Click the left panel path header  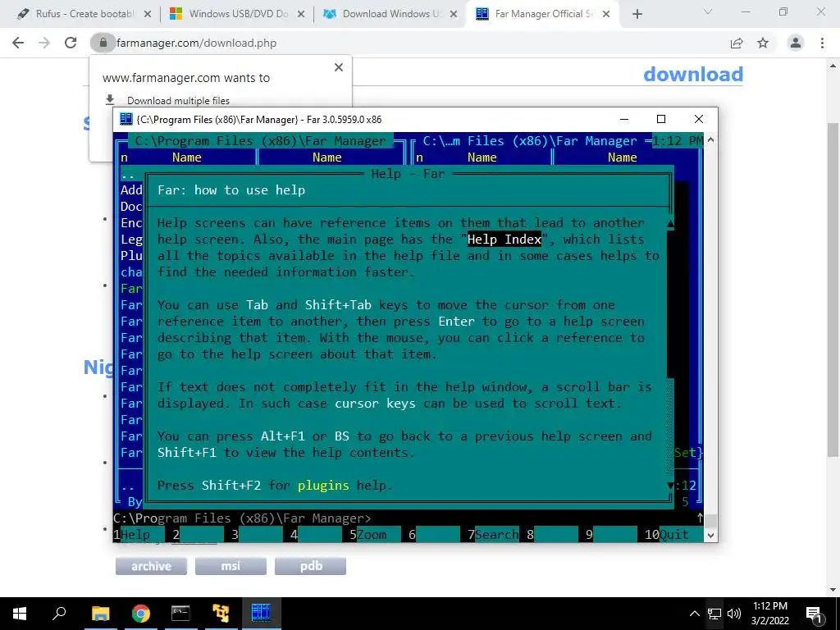[x=260, y=141]
